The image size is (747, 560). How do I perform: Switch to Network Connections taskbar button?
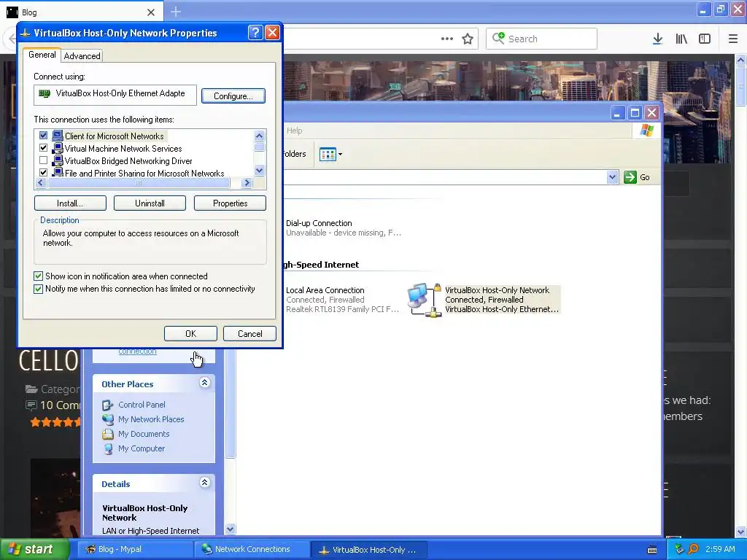click(x=252, y=550)
